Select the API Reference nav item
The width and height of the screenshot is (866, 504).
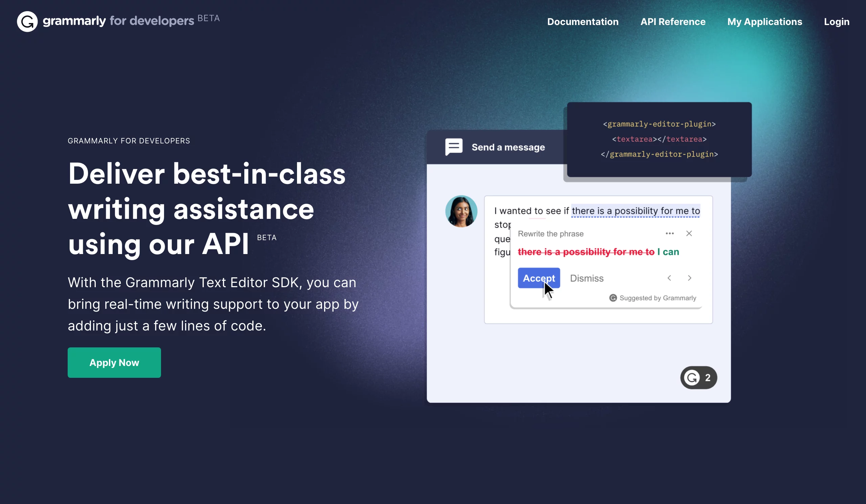click(673, 22)
